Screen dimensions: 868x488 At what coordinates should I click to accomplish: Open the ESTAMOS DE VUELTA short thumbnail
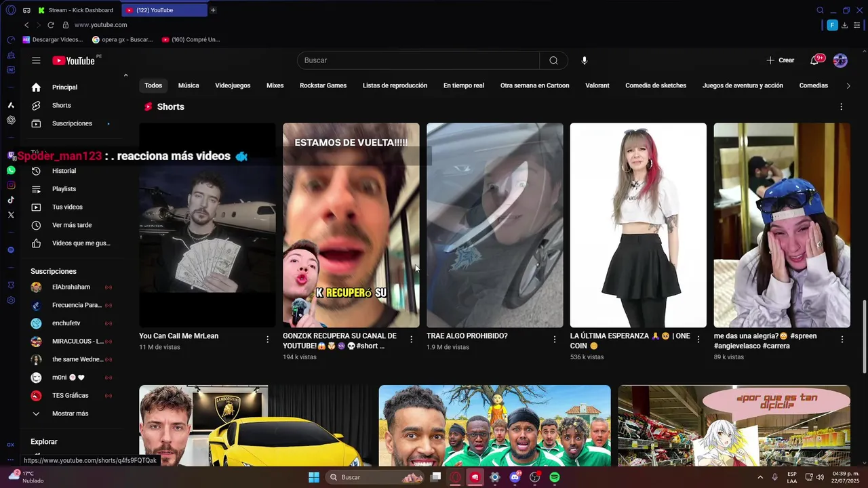tap(351, 225)
